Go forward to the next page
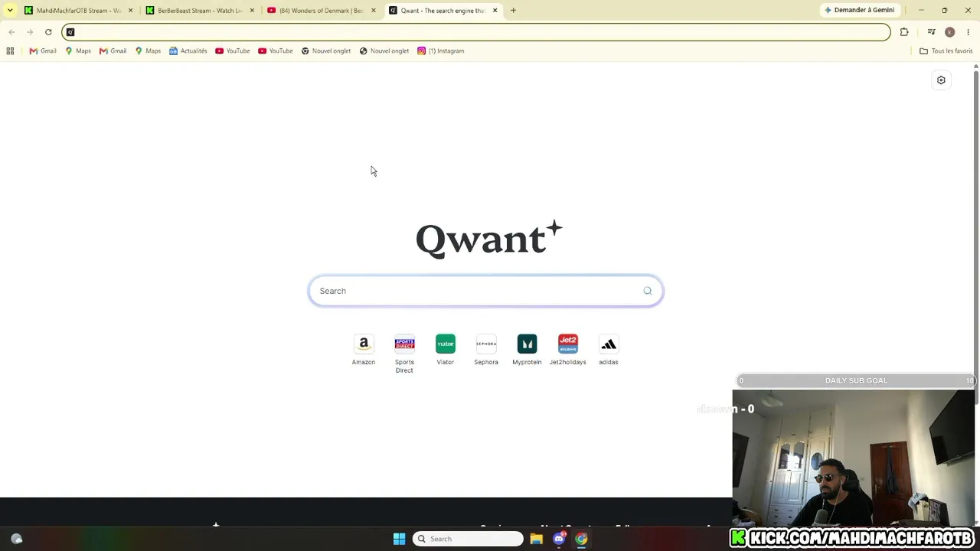Image resolution: width=980 pixels, height=551 pixels. 30,32
